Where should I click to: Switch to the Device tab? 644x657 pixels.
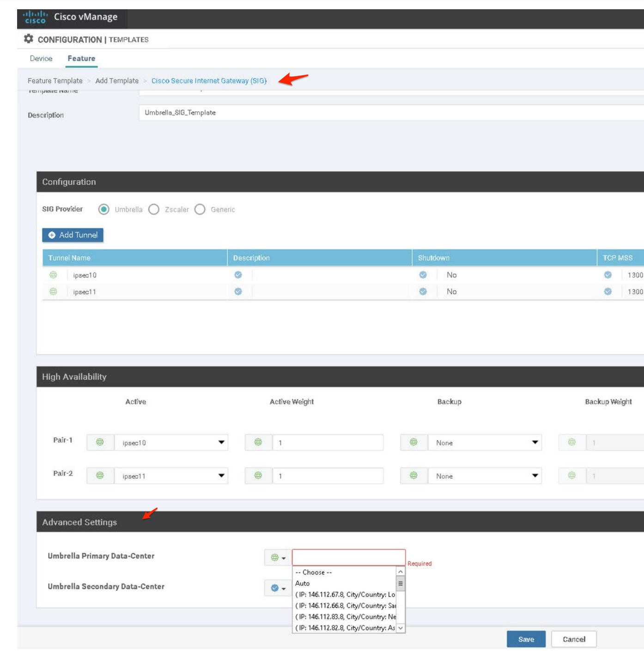(41, 58)
